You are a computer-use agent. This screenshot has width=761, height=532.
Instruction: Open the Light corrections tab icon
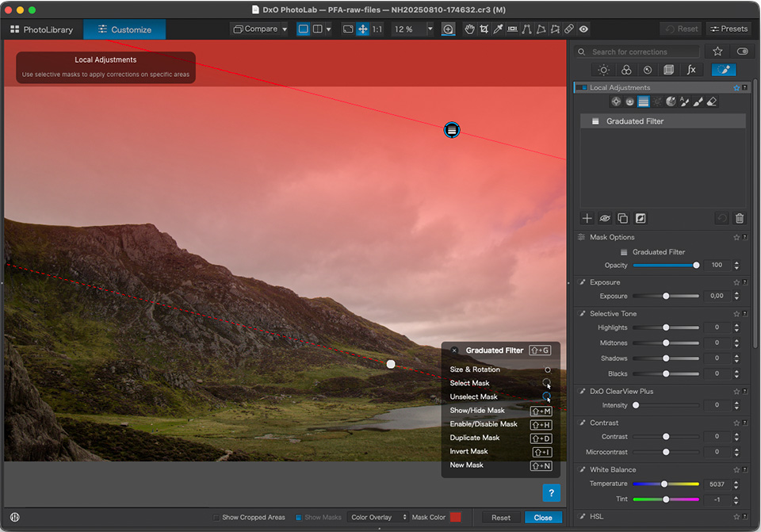click(604, 70)
